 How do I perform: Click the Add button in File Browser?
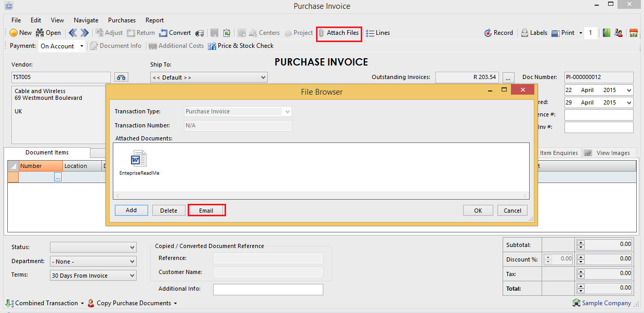131,210
